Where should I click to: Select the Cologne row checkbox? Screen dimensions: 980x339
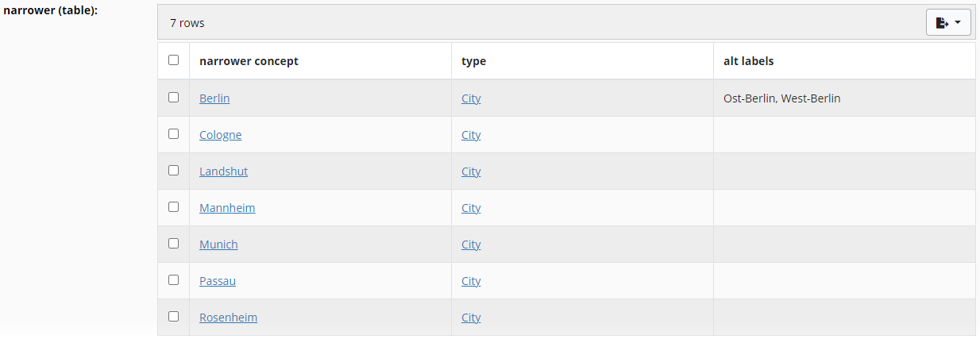[174, 134]
